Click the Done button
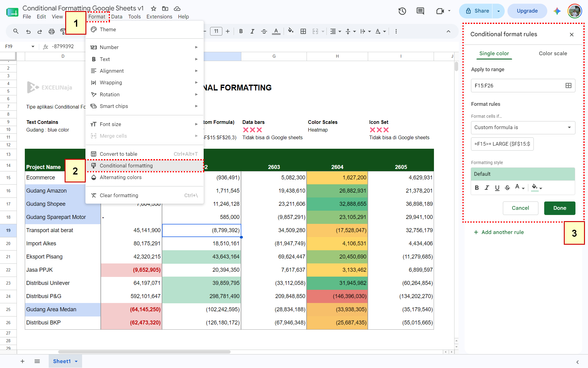This screenshot has height=368, width=588. click(x=560, y=208)
